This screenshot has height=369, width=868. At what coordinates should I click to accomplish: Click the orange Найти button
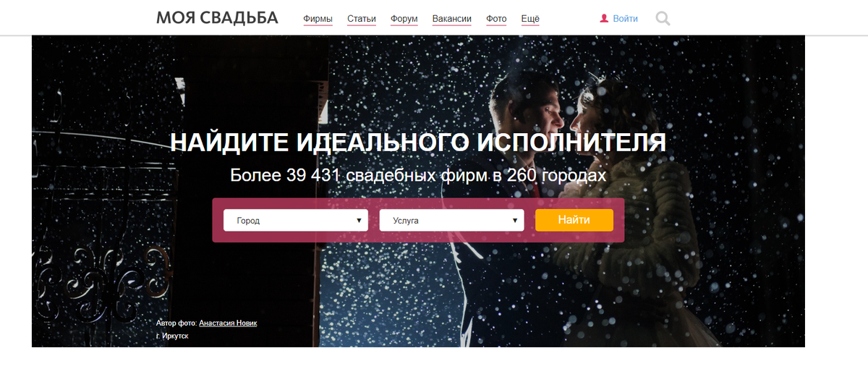pos(574,220)
